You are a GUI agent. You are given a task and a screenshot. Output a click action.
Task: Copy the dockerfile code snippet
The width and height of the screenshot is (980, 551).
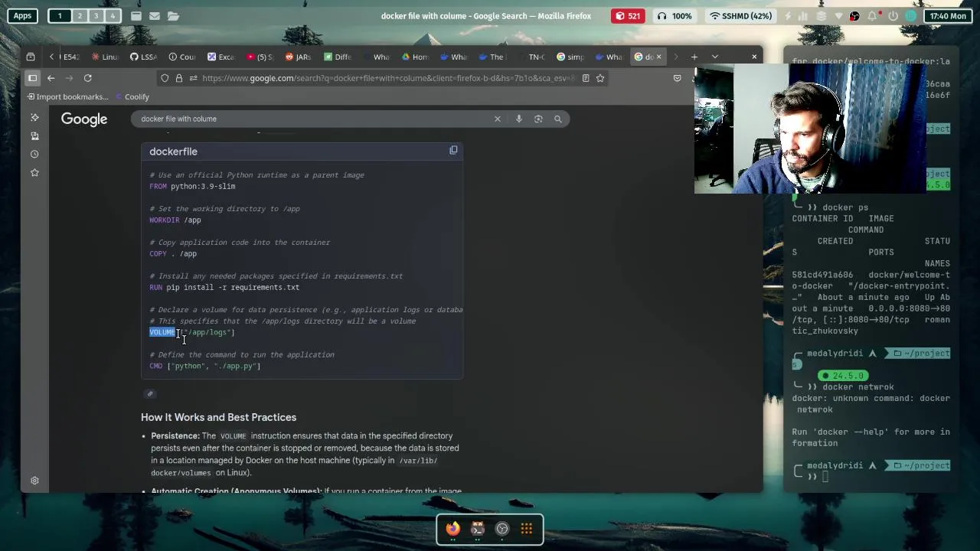pyautogui.click(x=453, y=151)
